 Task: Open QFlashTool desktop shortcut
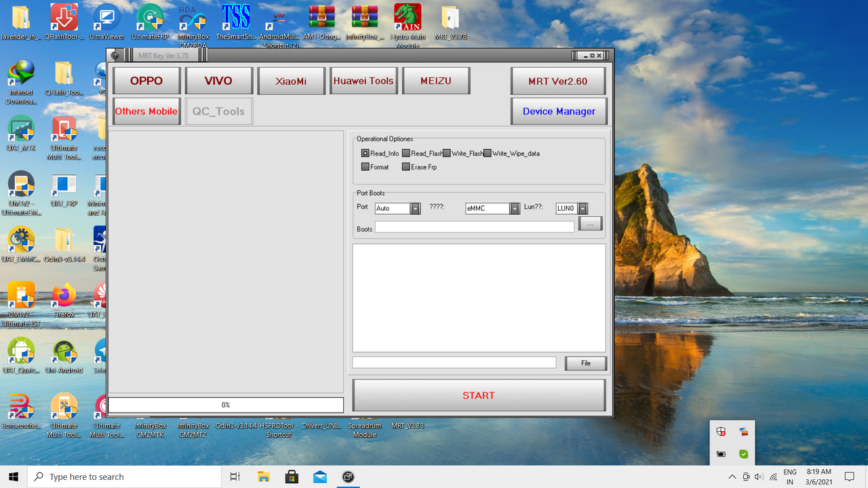coord(64,22)
